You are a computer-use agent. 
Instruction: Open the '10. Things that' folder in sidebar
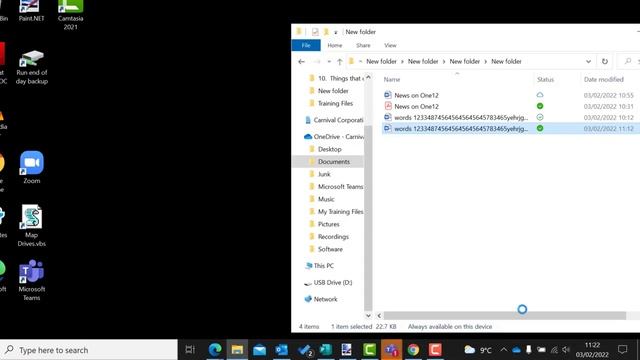[336, 78]
